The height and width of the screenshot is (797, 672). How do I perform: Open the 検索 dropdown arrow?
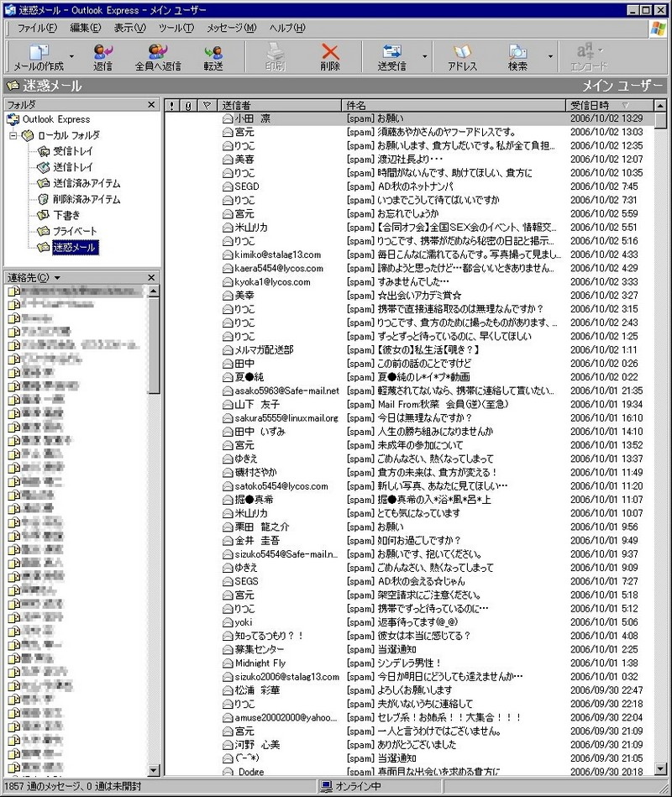pyautogui.click(x=550, y=56)
